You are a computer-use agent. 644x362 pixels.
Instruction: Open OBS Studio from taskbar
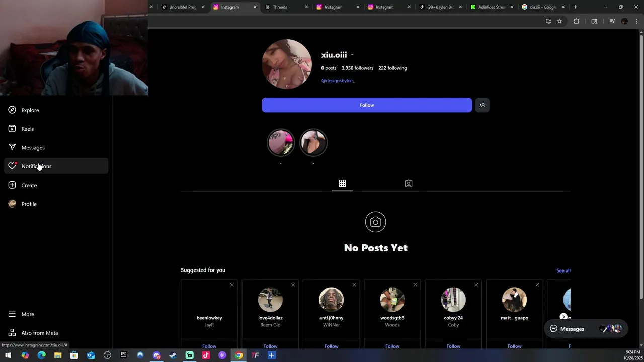(x=107, y=355)
